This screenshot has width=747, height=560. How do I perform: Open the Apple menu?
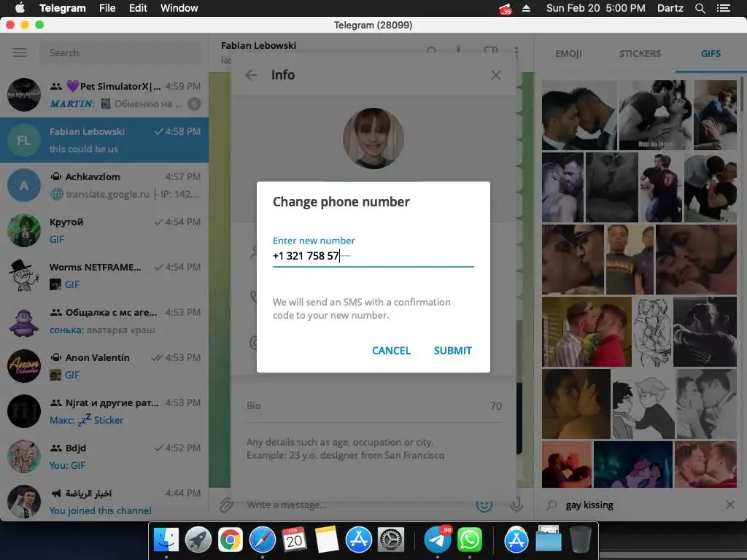tap(20, 8)
